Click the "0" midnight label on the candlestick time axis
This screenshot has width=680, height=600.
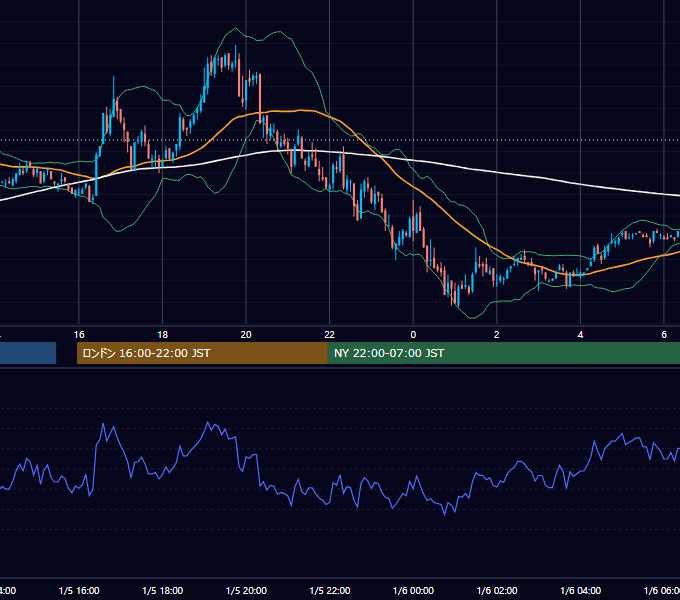coord(413,335)
